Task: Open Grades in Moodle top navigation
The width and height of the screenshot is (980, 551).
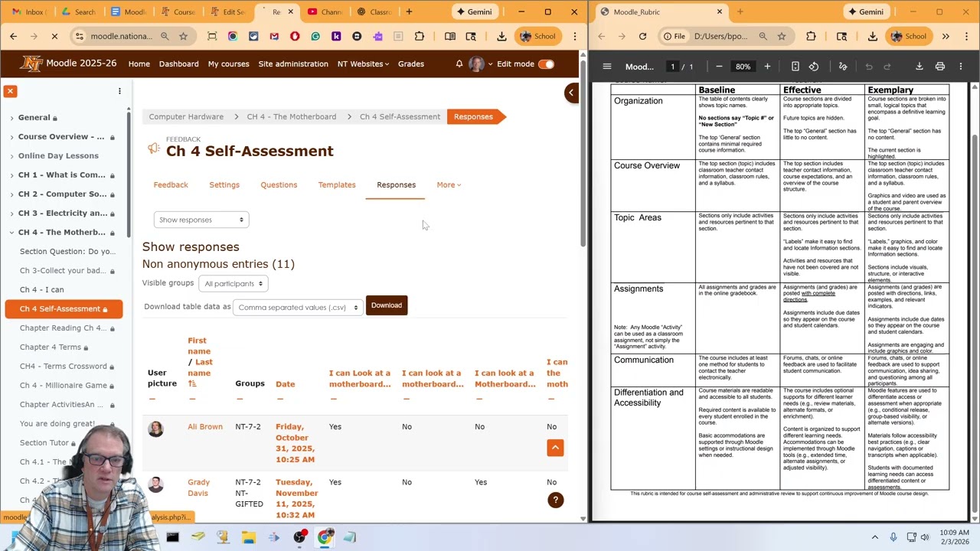Action: point(411,64)
